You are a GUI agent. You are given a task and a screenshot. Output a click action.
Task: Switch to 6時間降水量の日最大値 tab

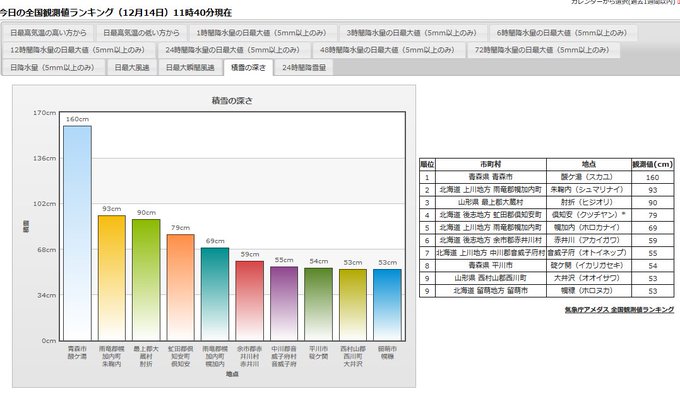(x=562, y=33)
